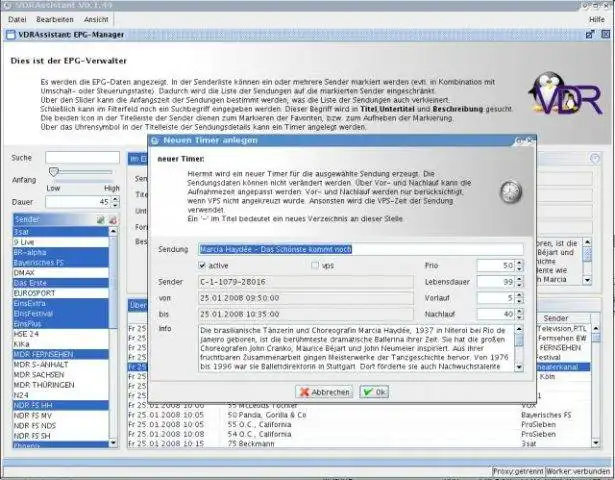The image size is (615, 480).
Task: Decrease the Nachlauf value
Action: [520, 317]
